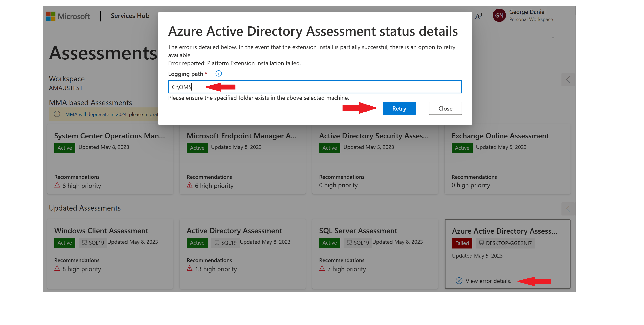Click Active badge on Active Directory Security card
The image size is (644, 325).
[x=330, y=148]
